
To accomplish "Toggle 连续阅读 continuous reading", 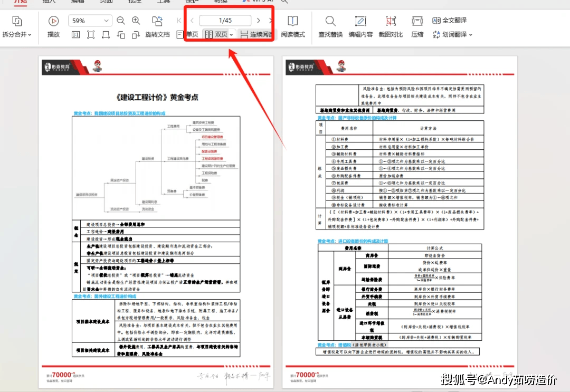I will point(256,35).
